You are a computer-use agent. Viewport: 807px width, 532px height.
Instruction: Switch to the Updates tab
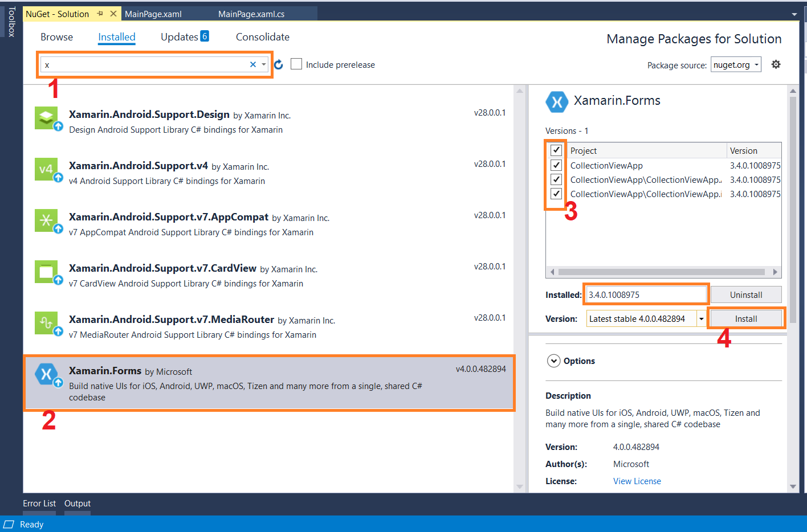[x=179, y=36]
